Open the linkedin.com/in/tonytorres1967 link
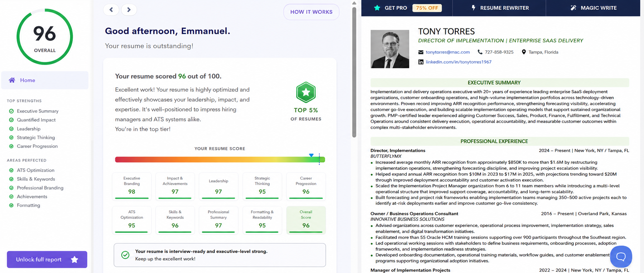This screenshot has height=273, width=644. pyautogui.click(x=459, y=62)
